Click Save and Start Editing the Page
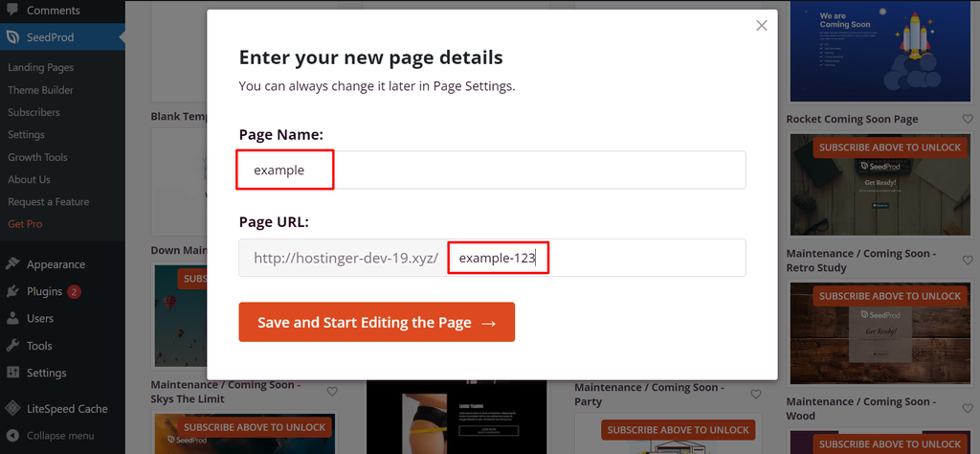Screen dimensions: 980x454 377,322
